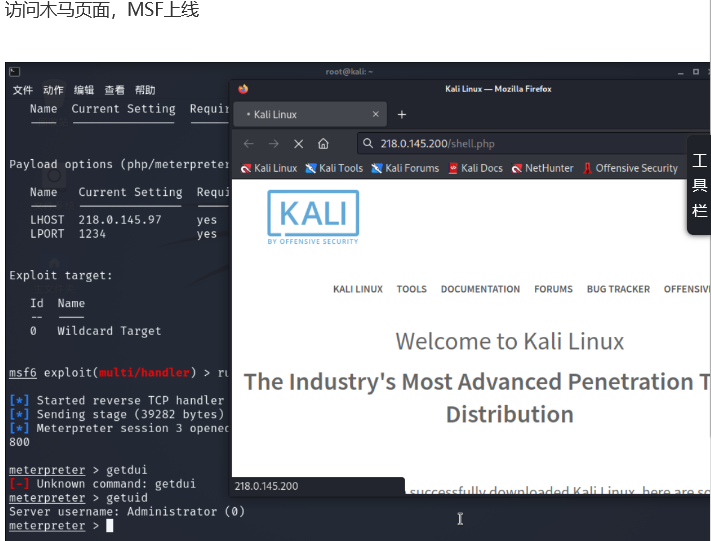Open the Kali Linux bookmark

[269, 168]
